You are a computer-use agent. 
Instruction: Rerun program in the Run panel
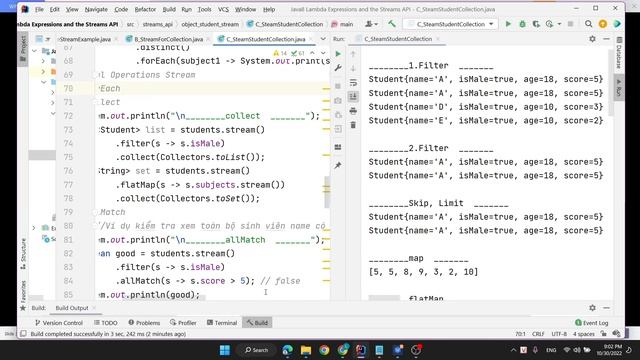click(x=338, y=54)
